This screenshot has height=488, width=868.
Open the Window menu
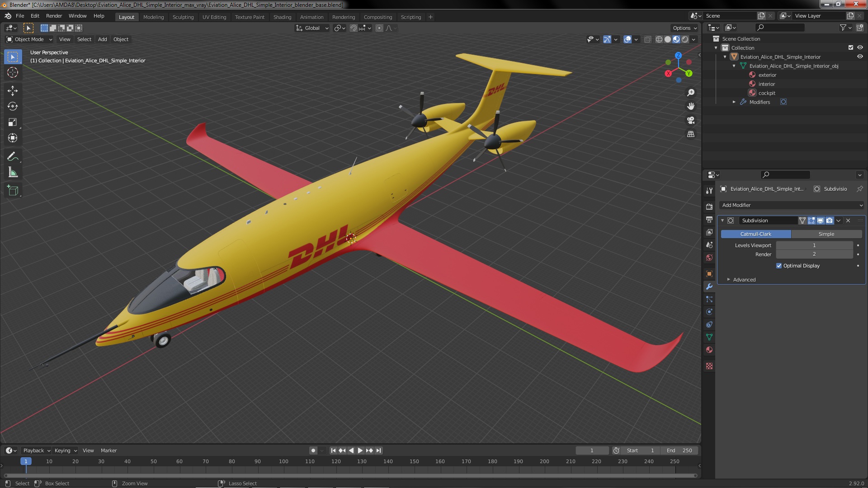click(x=77, y=16)
